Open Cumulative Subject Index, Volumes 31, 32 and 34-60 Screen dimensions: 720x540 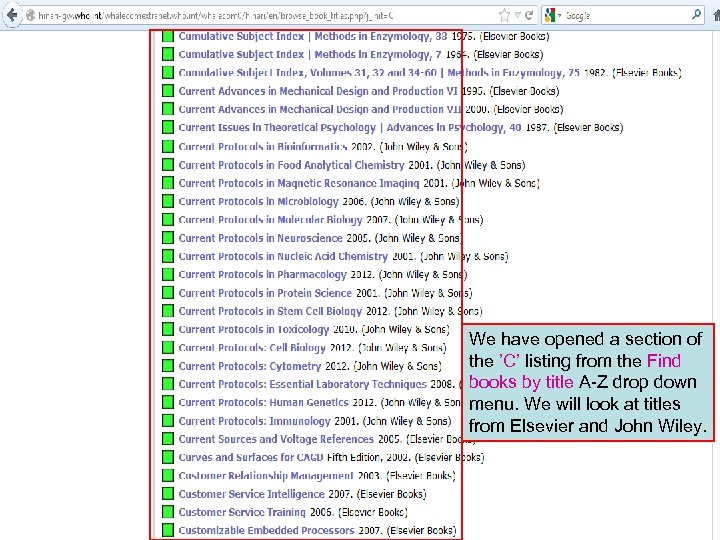coord(379,73)
